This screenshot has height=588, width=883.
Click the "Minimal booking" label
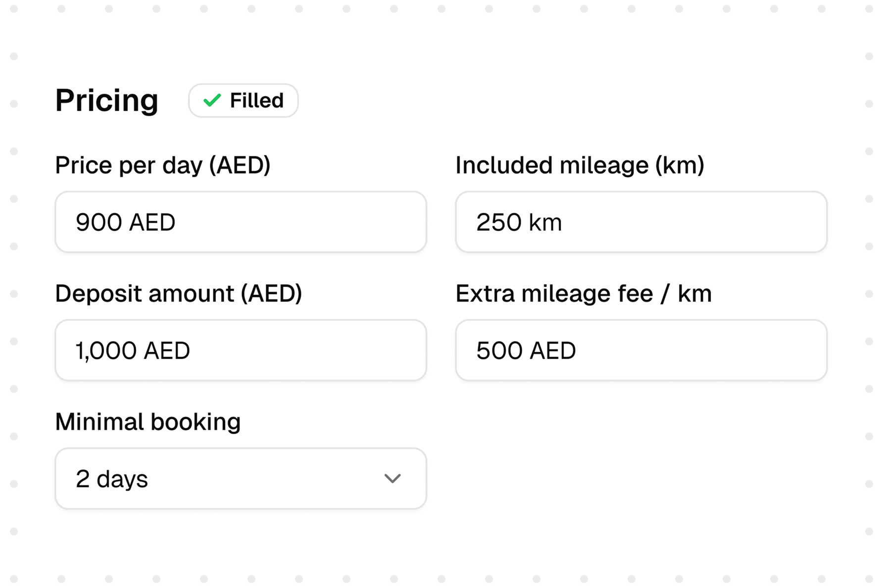(x=147, y=422)
